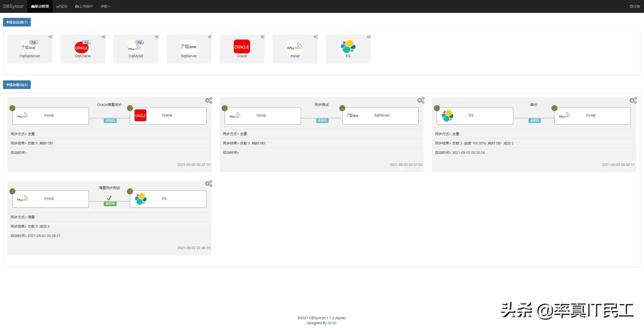Click 驱动管理 in the top navigation
The height and width of the screenshot is (328, 644).
[40, 6]
